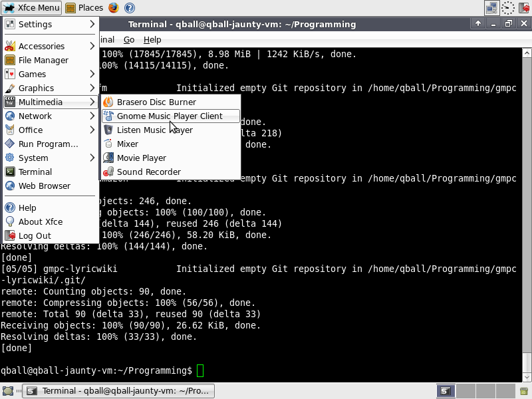The image size is (532, 399).
Task: Open the Games submenu
Action: [x=51, y=74]
